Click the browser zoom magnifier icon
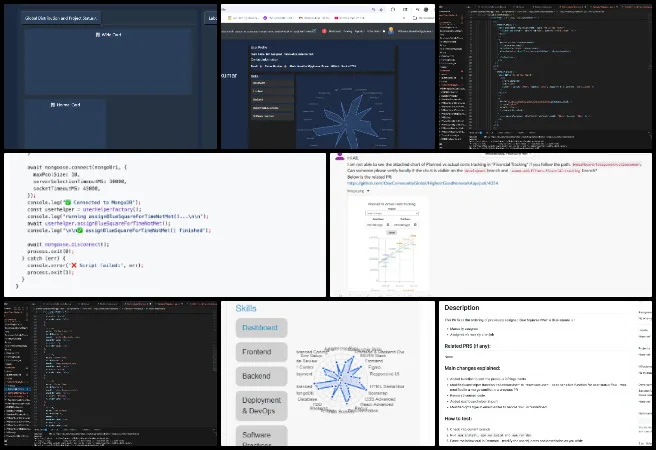Image resolution: width=656 pixels, height=450 pixels. pos(373,10)
